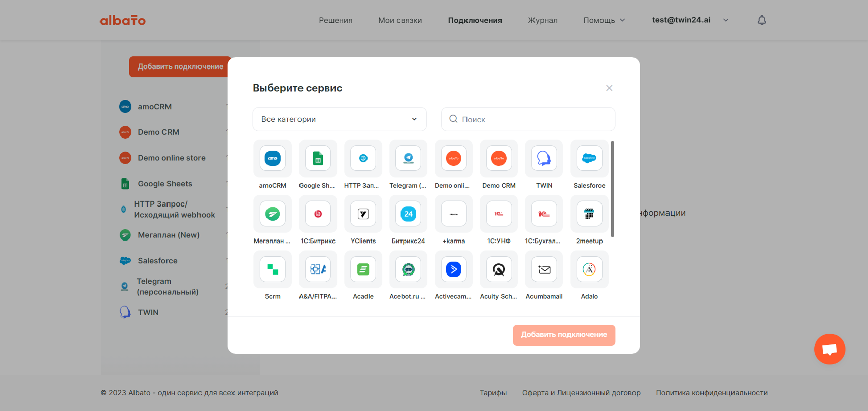Pick the TWIN service icon in the grid

click(x=544, y=158)
